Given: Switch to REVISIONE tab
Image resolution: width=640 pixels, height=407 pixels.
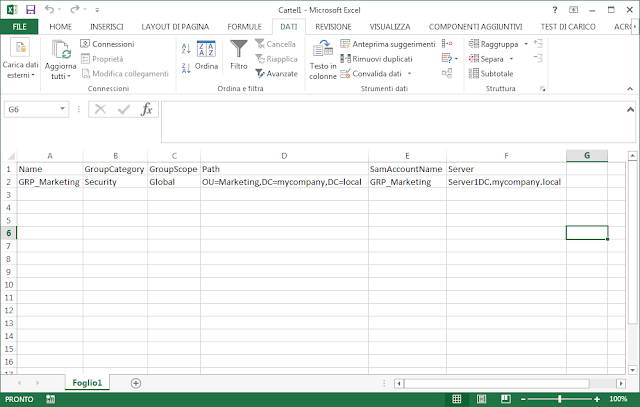Looking at the screenshot, I should (x=333, y=27).
